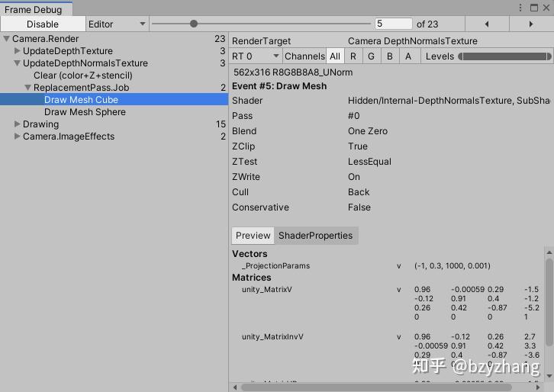Toggle the G channel view
The image size is (554, 392).
pos(372,56)
